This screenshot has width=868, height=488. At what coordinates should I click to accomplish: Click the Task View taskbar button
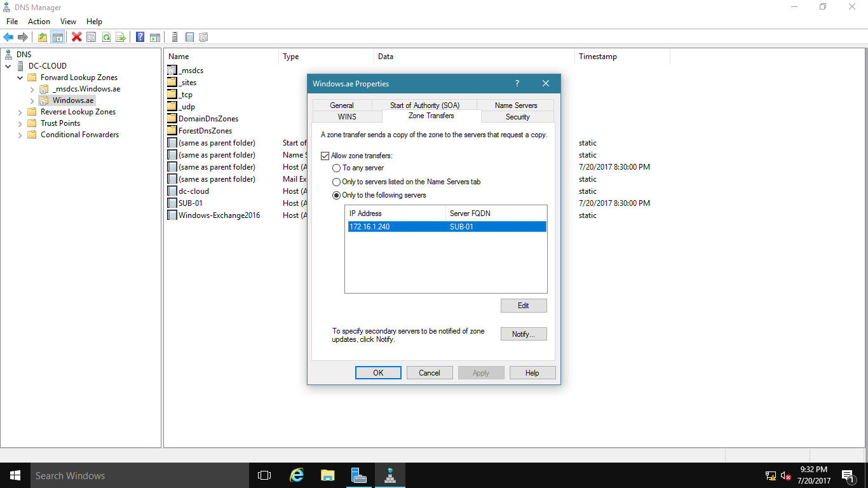point(264,475)
